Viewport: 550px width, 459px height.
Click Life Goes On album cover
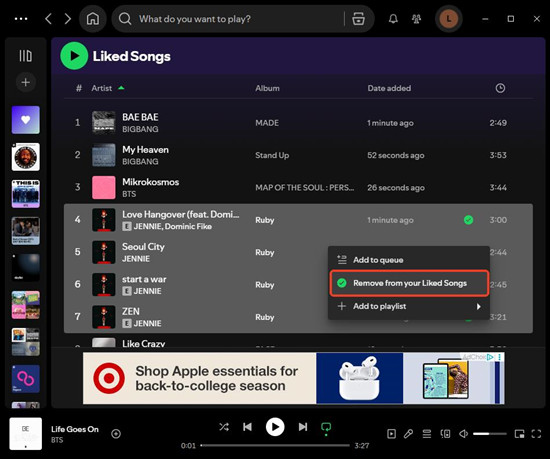tap(26, 433)
